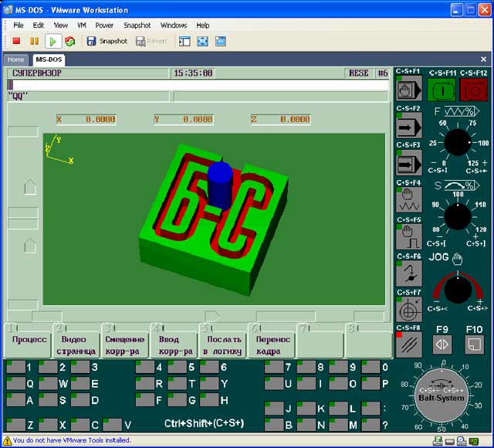This screenshot has width=494, height=448.
Task: Click the home reference target icon C+S+F7
Action: tap(408, 310)
